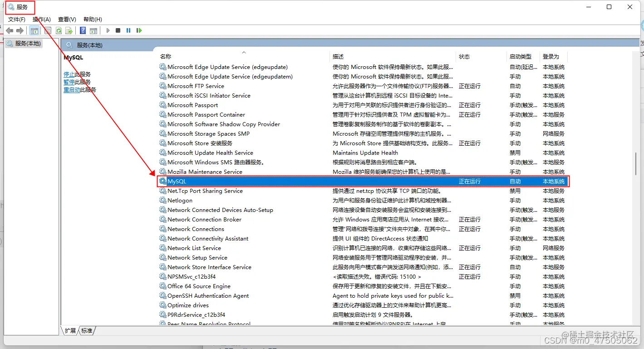Select Network Connected Devices Auto-Setup row

coord(363,210)
